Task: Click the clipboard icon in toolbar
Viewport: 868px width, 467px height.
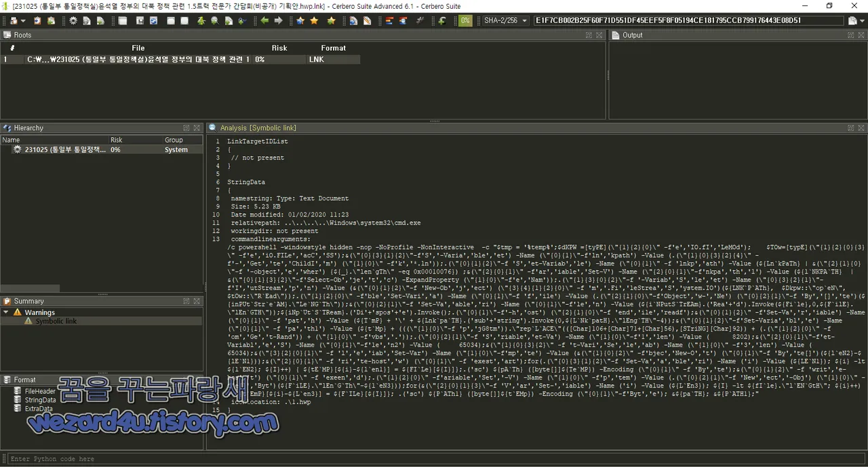Action: point(37,20)
